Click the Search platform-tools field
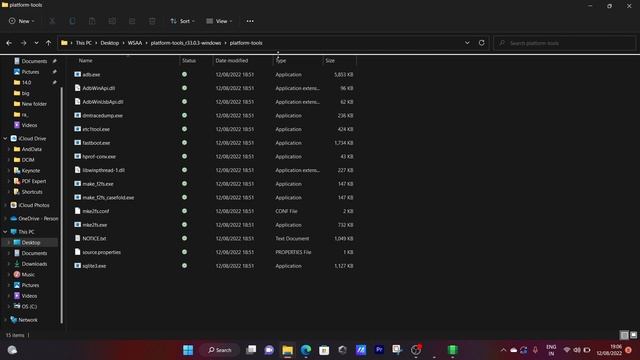 [x=564, y=43]
